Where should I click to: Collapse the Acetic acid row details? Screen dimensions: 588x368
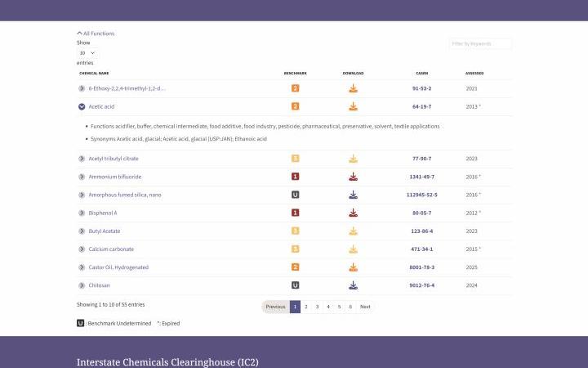[x=82, y=106]
